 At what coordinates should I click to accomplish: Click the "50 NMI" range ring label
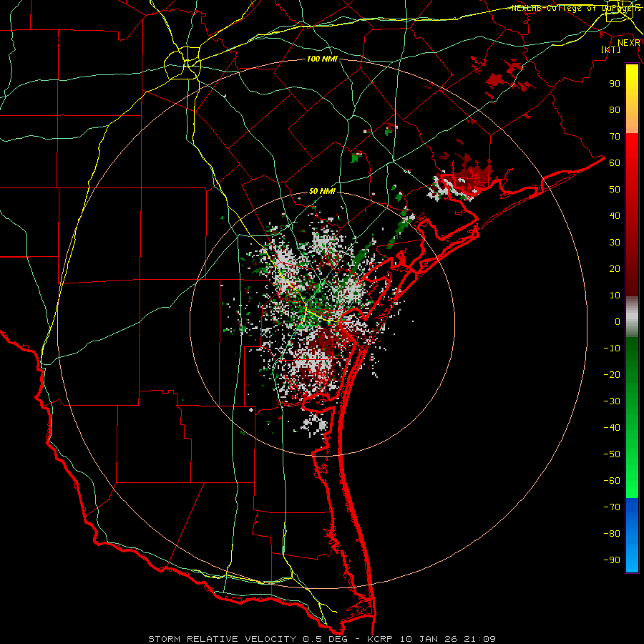pos(322,191)
